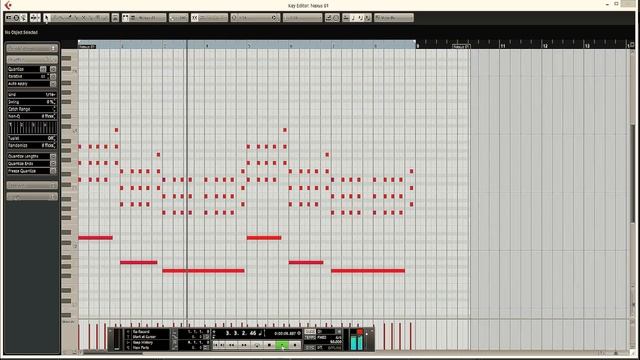Click the Grid value 1/16 field
Viewport: 640px width, 360px height.
(32, 95)
